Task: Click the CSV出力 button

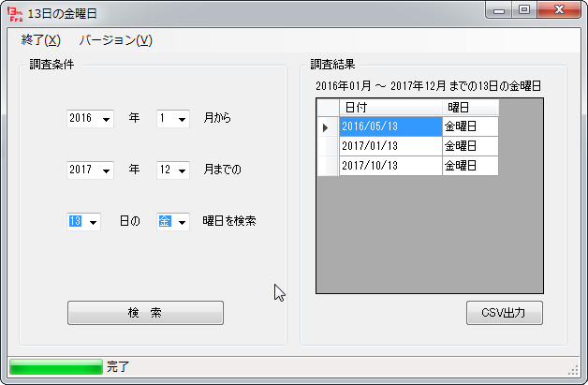Action: pyautogui.click(x=505, y=313)
